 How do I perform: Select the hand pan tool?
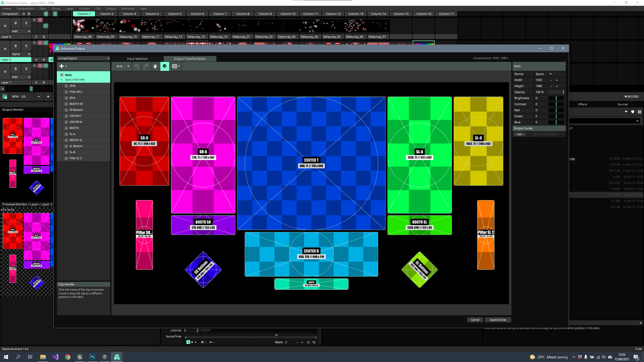coord(155,66)
